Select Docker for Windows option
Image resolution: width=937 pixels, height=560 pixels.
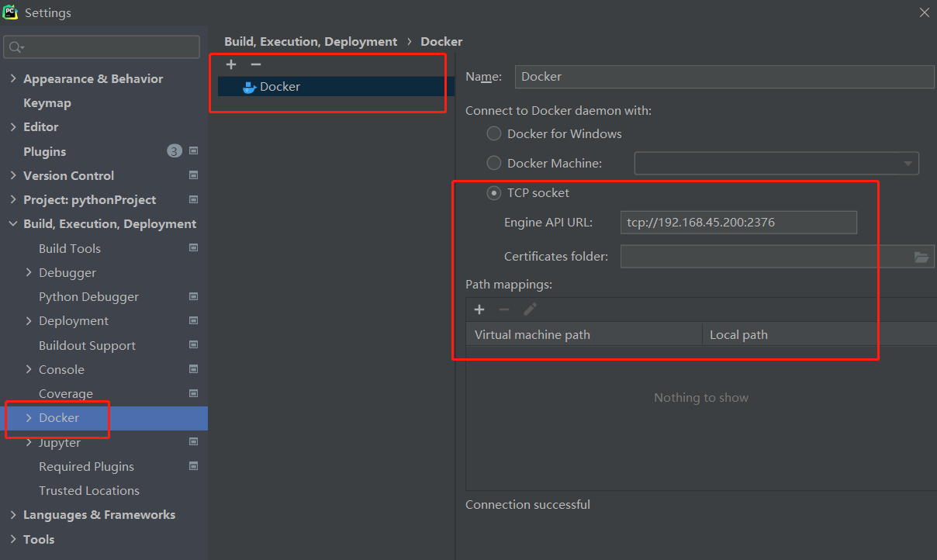tap(494, 133)
